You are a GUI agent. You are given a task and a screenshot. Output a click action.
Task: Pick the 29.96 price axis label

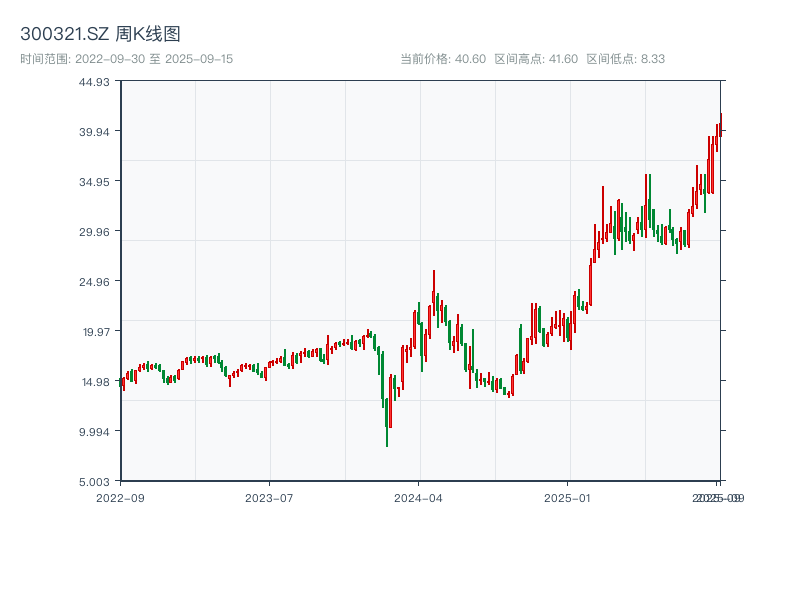(x=94, y=231)
